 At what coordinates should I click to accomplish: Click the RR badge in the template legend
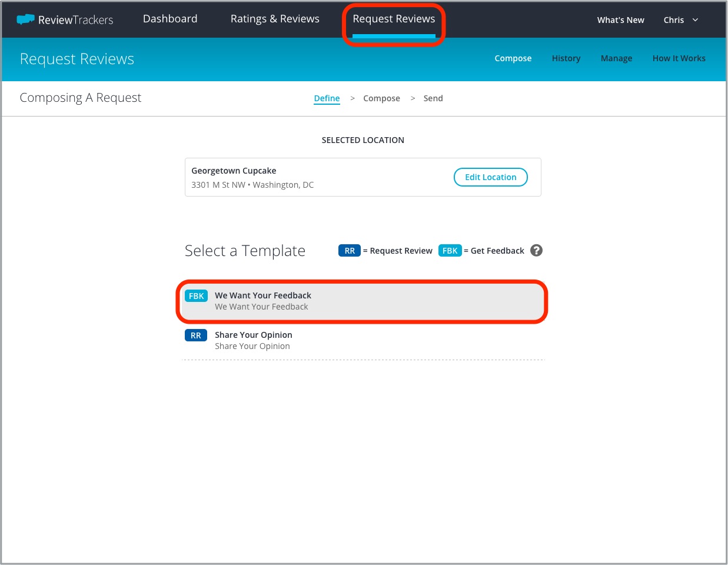point(350,251)
